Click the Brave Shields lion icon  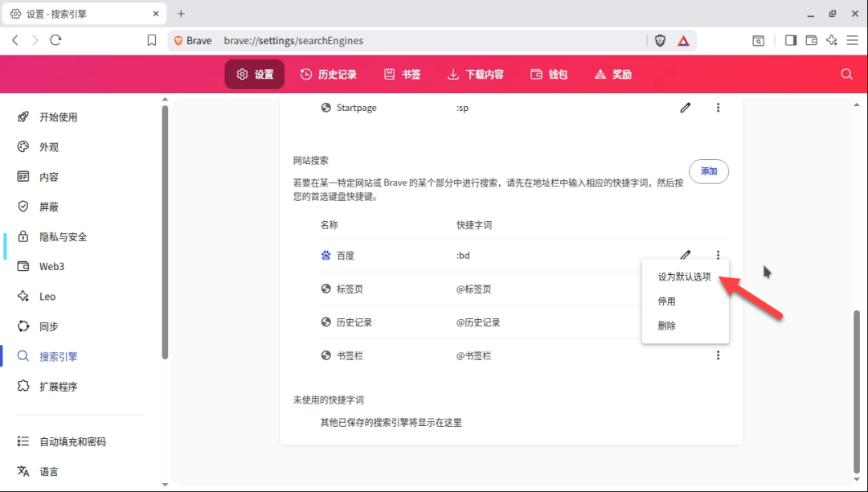tap(660, 40)
